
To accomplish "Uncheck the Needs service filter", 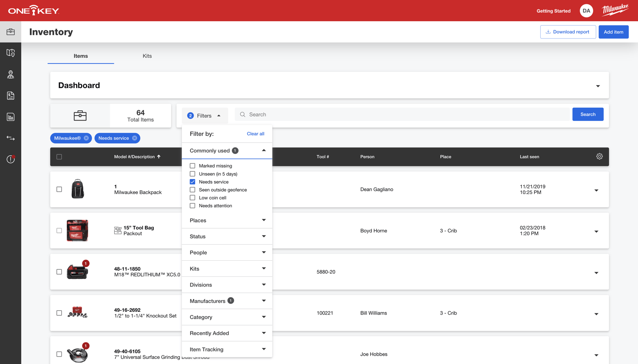I will (192, 182).
